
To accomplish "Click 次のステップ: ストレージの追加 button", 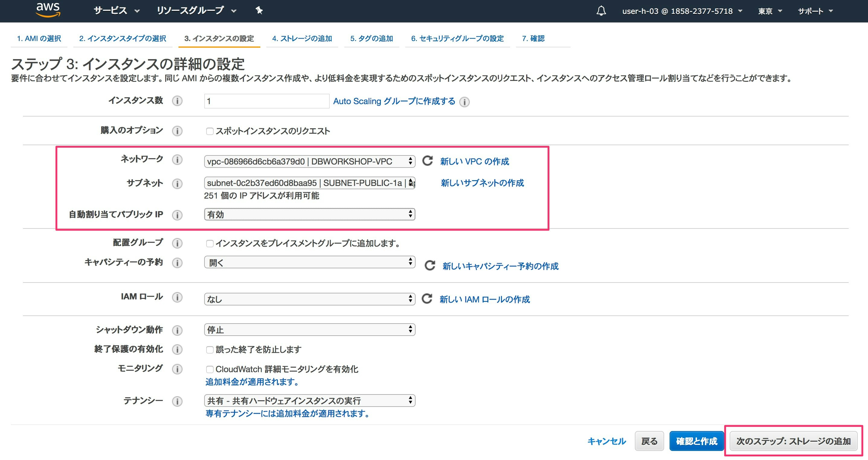I will 793,441.
